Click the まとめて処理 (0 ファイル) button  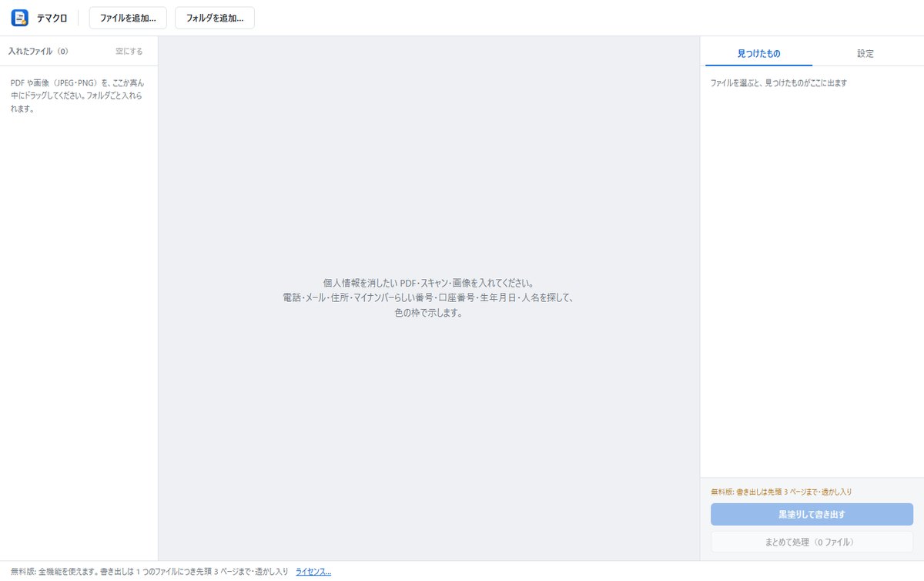tap(812, 542)
